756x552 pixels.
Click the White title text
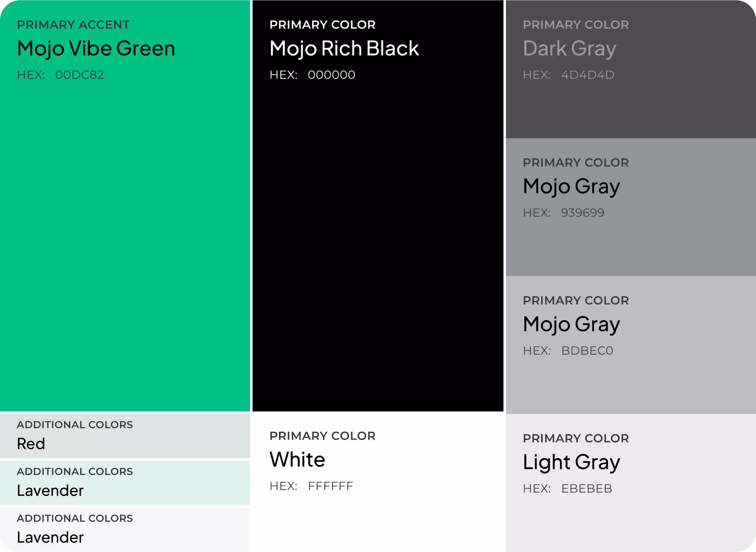297,460
